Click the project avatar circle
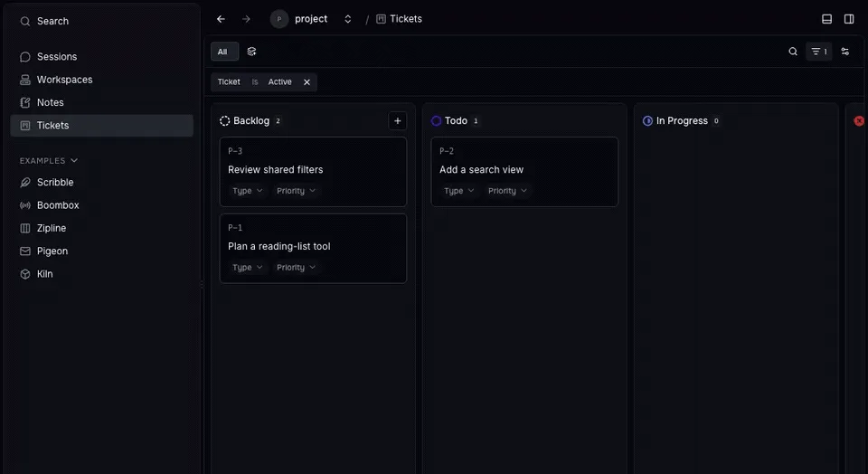The height and width of the screenshot is (474, 868). point(279,19)
